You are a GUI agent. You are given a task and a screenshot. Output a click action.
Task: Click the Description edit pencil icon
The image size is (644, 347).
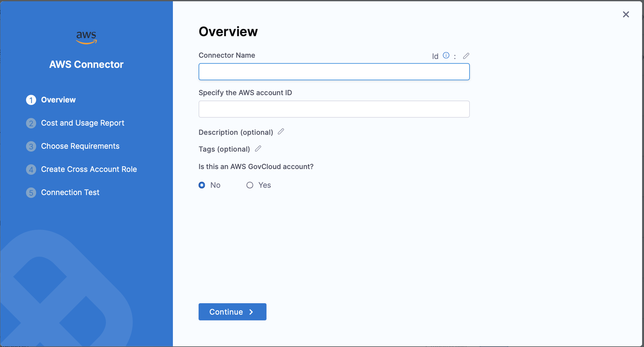281,132
